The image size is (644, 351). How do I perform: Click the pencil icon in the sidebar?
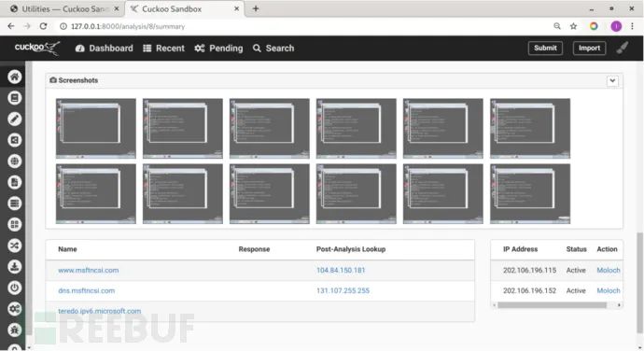click(14, 119)
